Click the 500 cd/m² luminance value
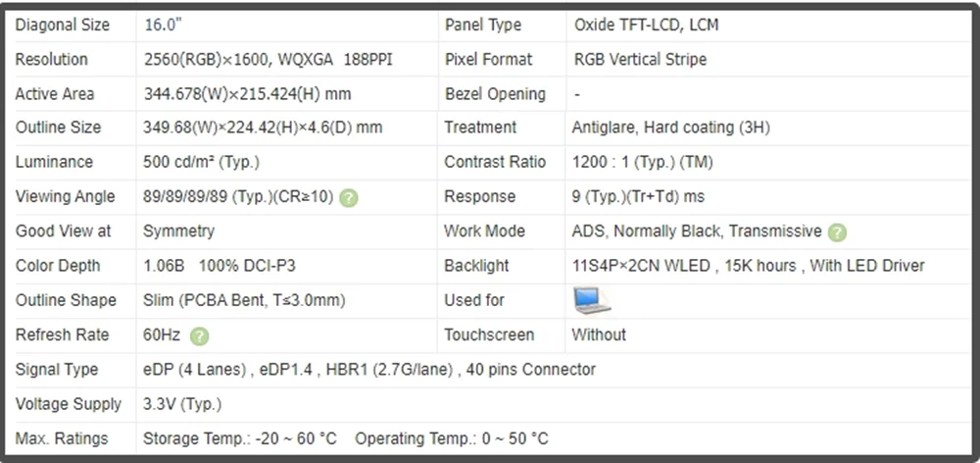980x463 pixels. tap(201, 162)
